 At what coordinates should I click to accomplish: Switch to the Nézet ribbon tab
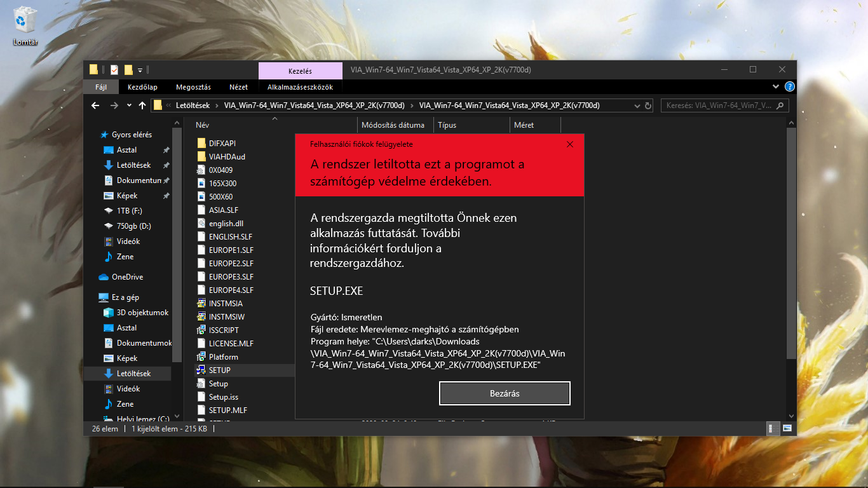pyautogui.click(x=238, y=87)
